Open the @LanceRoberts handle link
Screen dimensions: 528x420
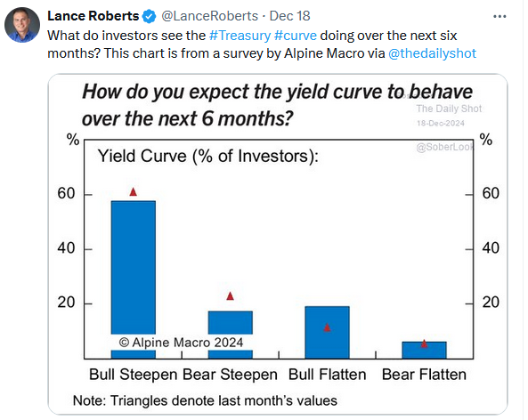click(x=209, y=16)
